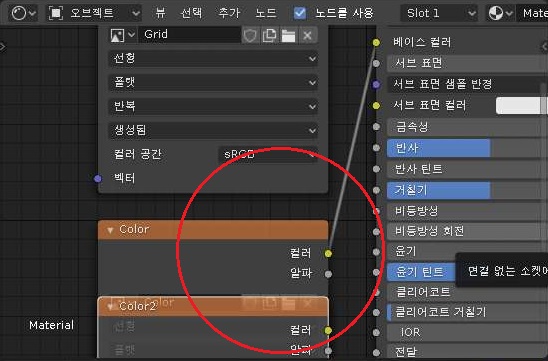Adjust the 반사 slider
Screen dimensions: 548x361
(467, 148)
